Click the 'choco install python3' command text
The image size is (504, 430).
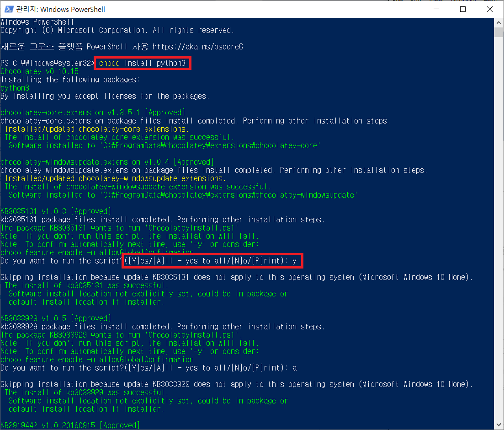pos(142,63)
